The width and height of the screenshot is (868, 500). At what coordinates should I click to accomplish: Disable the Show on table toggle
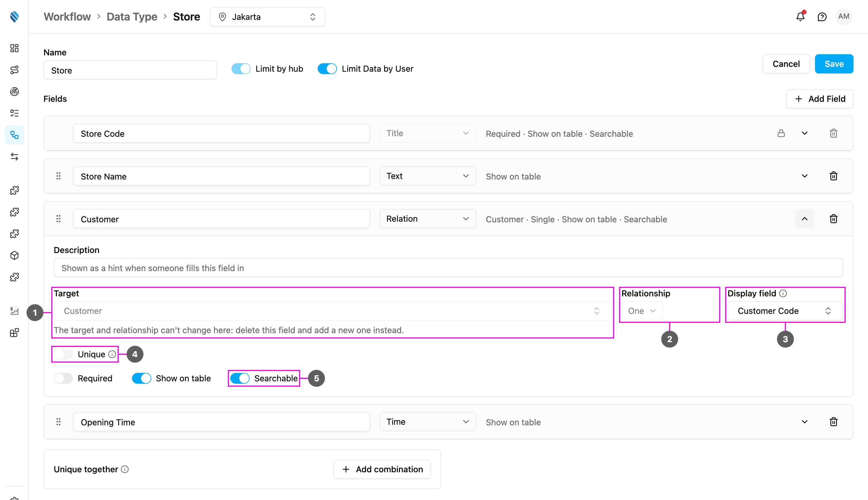142,378
